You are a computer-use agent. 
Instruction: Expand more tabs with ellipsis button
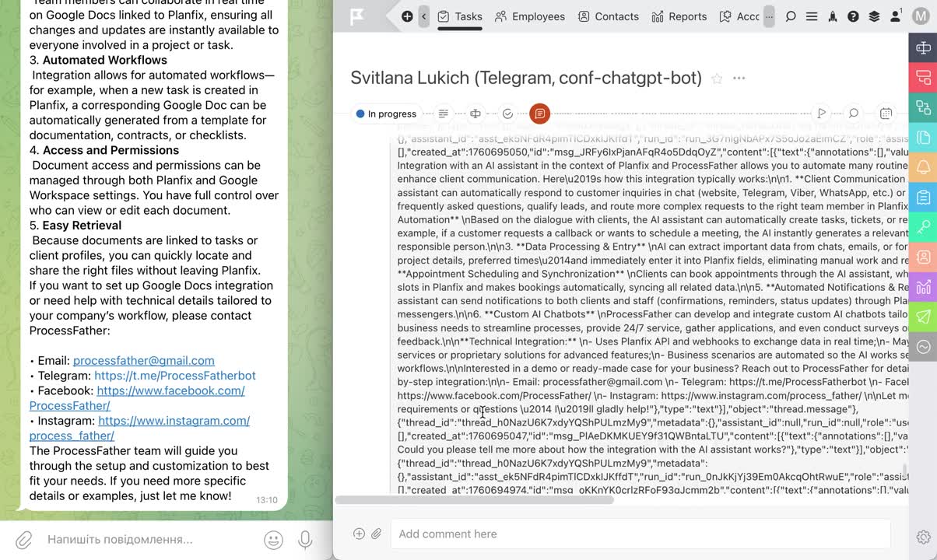click(769, 16)
